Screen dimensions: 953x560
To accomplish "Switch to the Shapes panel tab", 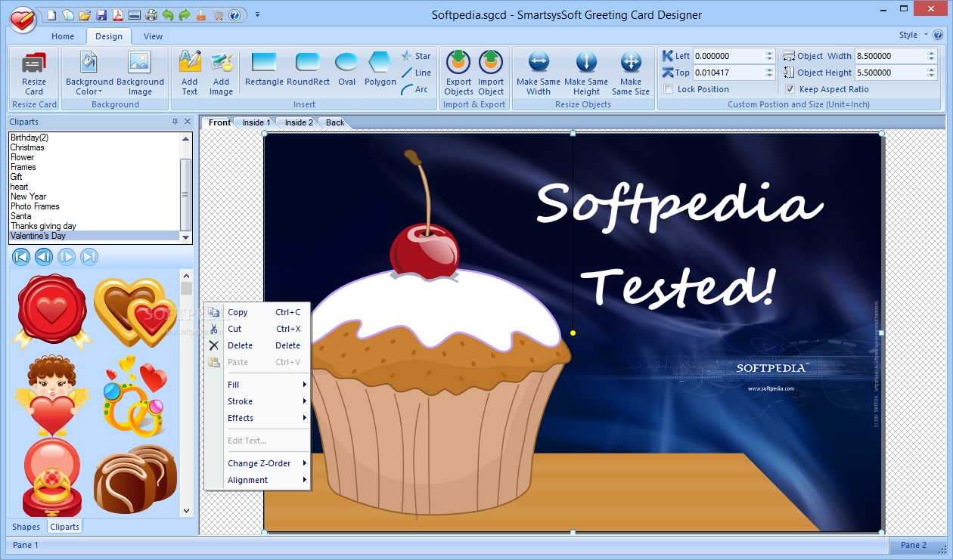I will (x=26, y=527).
